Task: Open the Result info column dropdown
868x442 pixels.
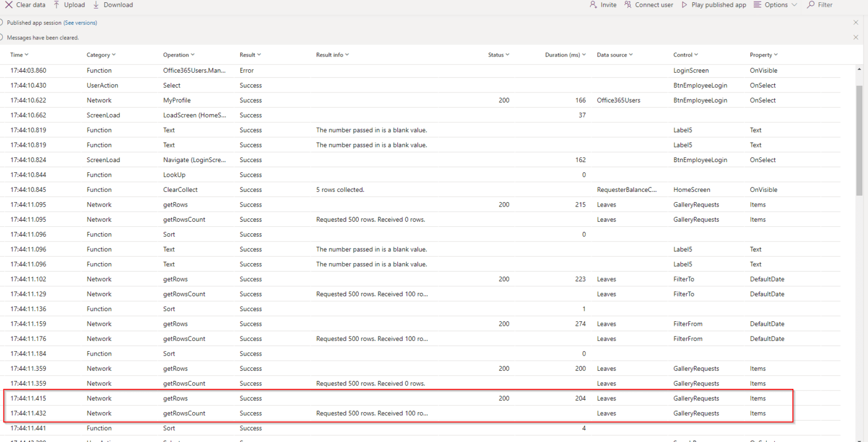Action: click(x=347, y=55)
